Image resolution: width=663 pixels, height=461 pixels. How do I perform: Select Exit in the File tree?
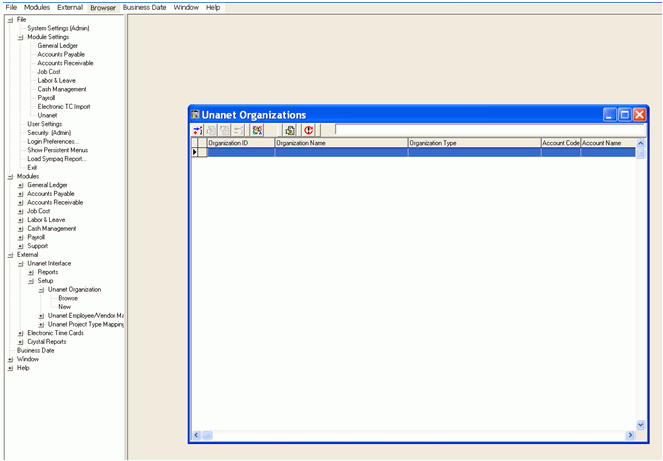coord(32,167)
